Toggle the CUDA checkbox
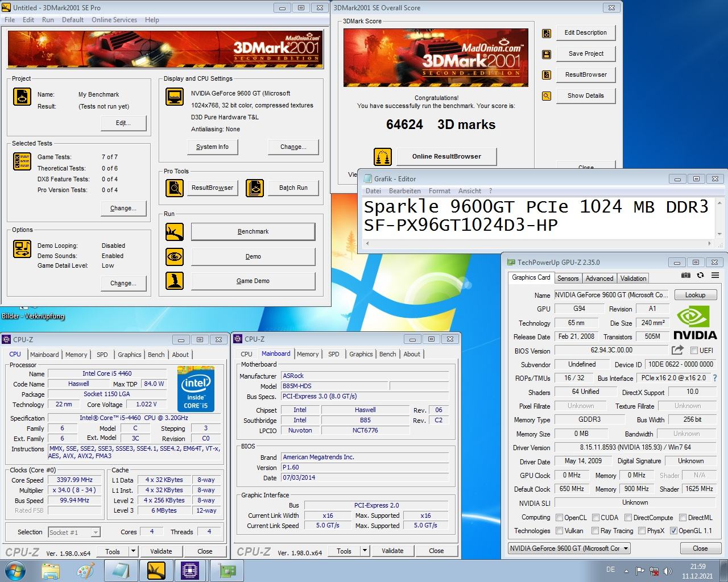This screenshot has width=728, height=582. click(596, 518)
